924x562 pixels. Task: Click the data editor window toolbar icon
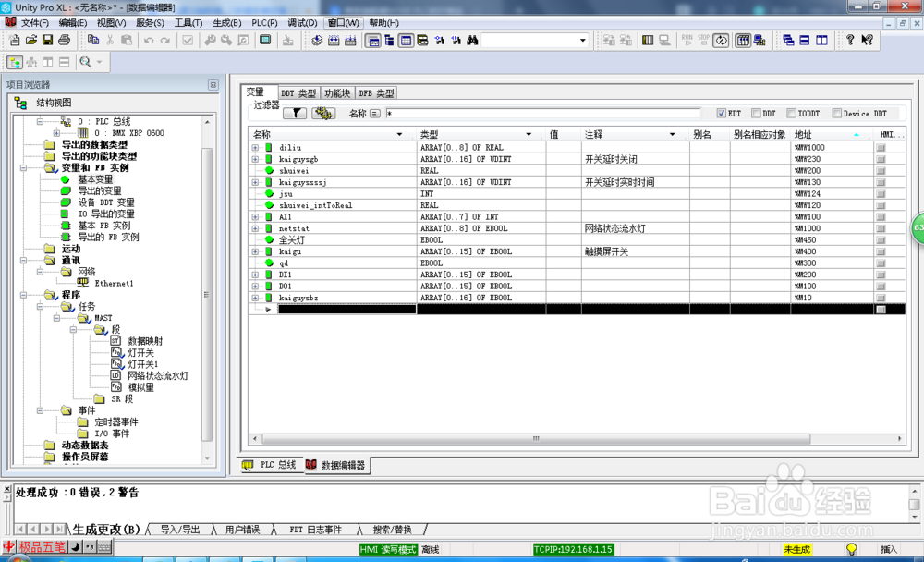pos(406,40)
